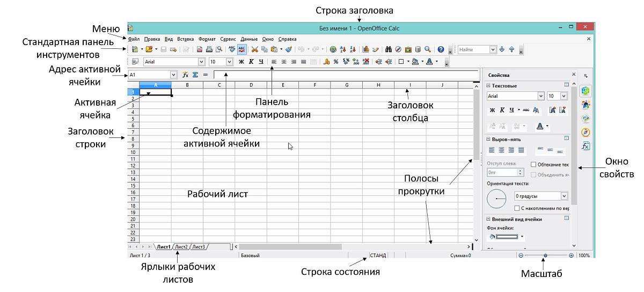Viewport: 644px width, 292px height.
Task: Collapse the 'Внешний вид ячейки' section
Action: [x=488, y=219]
